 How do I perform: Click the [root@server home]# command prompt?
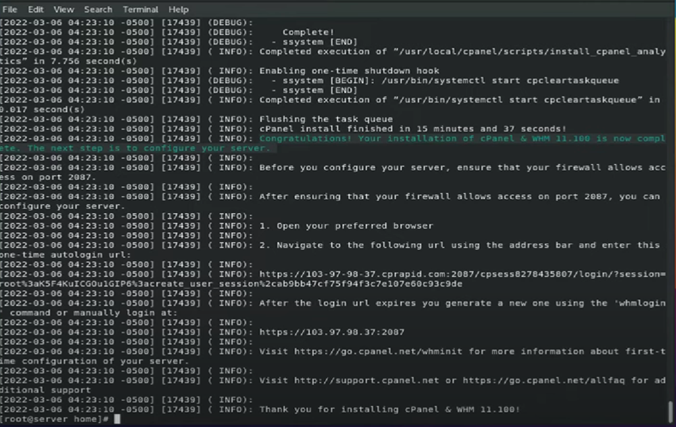56,419
